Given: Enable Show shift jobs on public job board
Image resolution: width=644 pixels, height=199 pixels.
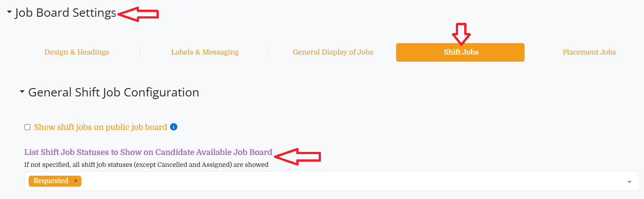Looking at the screenshot, I should pyautogui.click(x=27, y=127).
